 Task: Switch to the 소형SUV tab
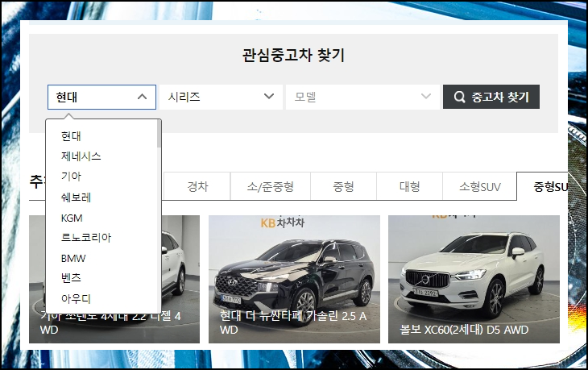coord(479,186)
